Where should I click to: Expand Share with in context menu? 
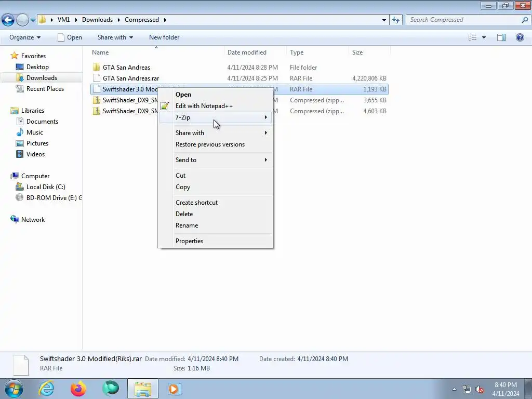pos(216,133)
